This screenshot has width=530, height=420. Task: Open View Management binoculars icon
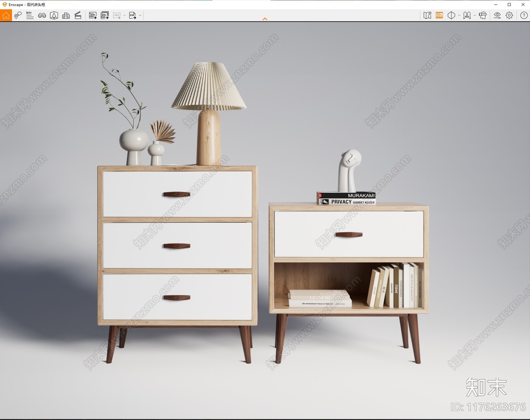(x=42, y=15)
